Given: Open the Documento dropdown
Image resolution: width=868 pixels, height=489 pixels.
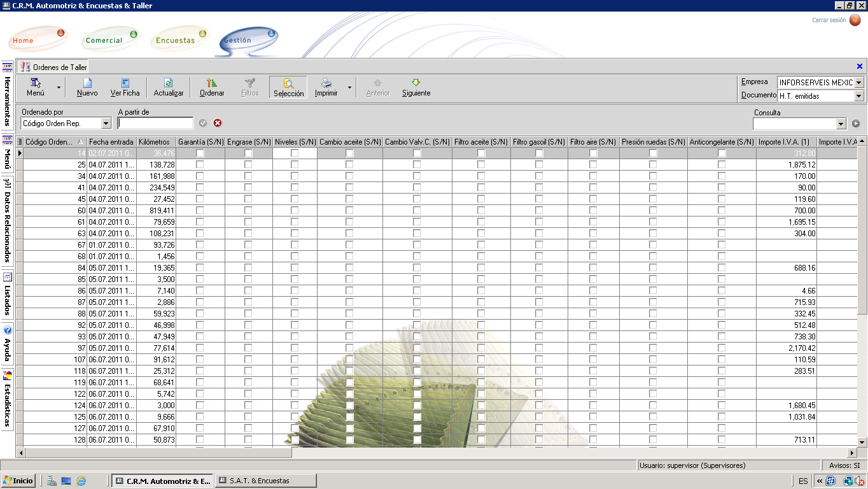Looking at the screenshot, I should point(858,96).
